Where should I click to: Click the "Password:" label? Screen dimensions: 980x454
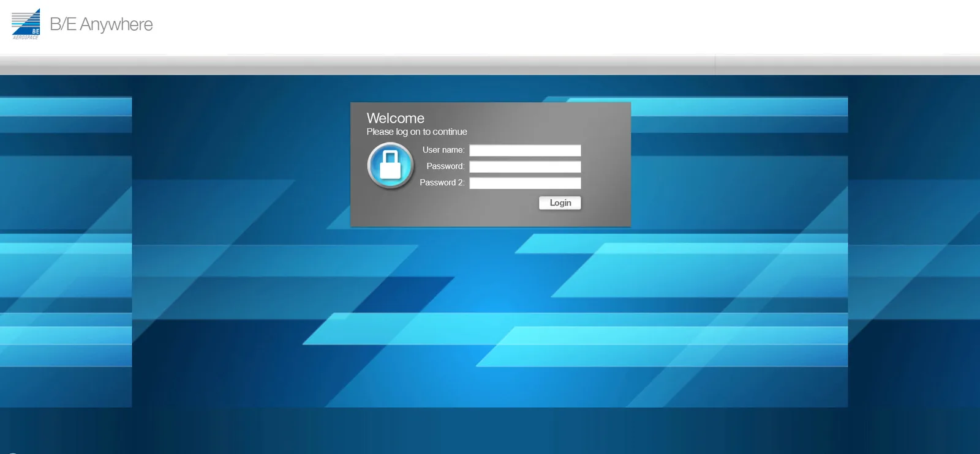(445, 166)
